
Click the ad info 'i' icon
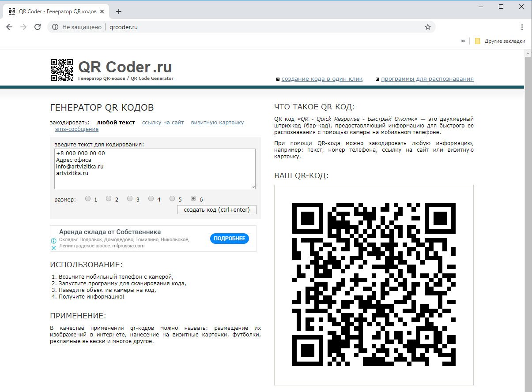click(x=54, y=241)
